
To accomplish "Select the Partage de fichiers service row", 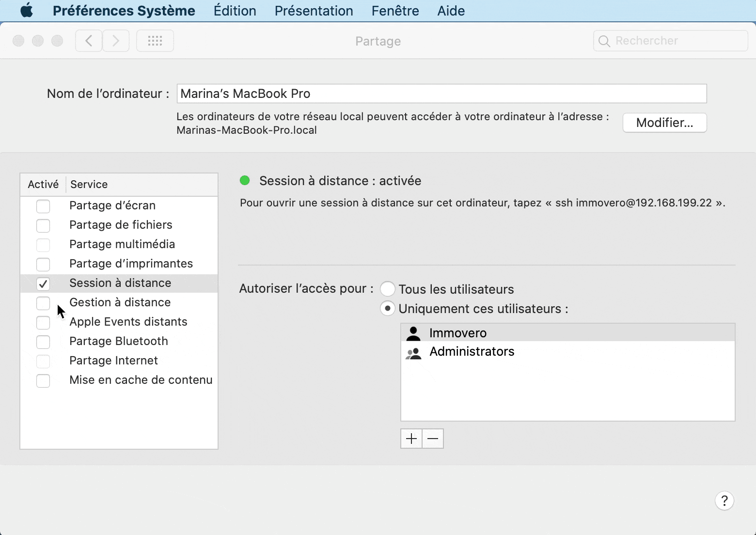I will pyautogui.click(x=119, y=225).
